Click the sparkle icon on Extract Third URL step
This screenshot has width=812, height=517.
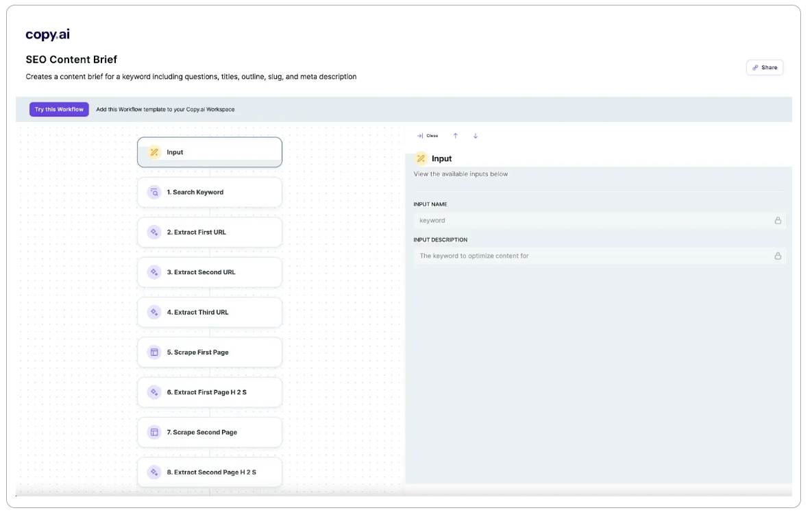pyautogui.click(x=154, y=312)
